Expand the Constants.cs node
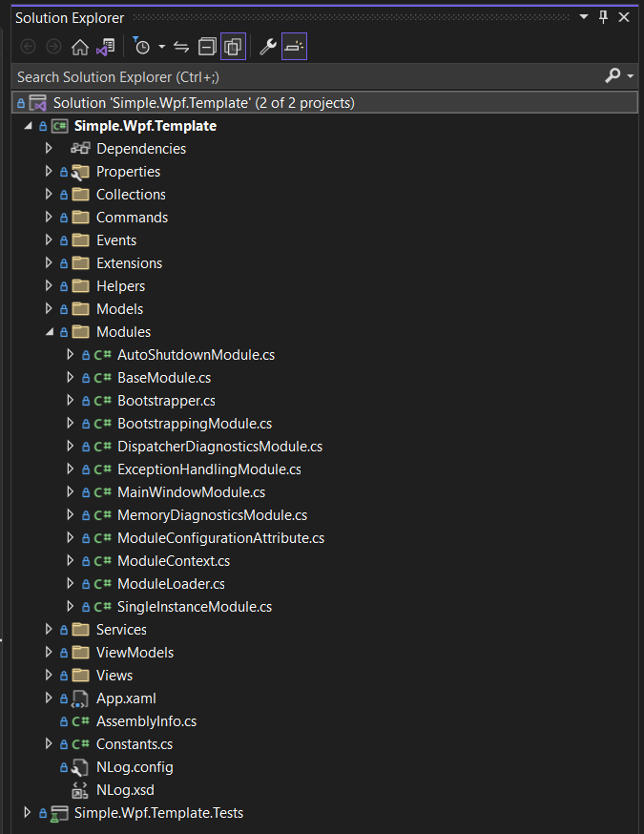Image resolution: width=644 pixels, height=834 pixels. pos(49,743)
